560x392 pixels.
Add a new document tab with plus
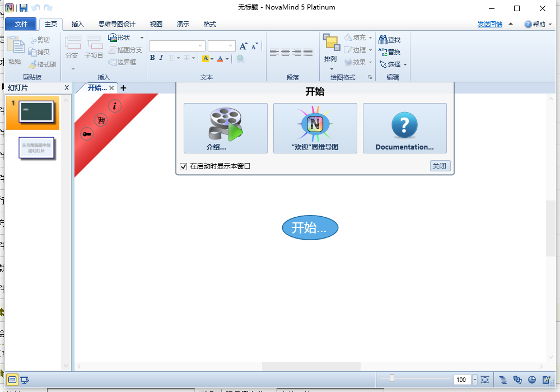click(123, 88)
